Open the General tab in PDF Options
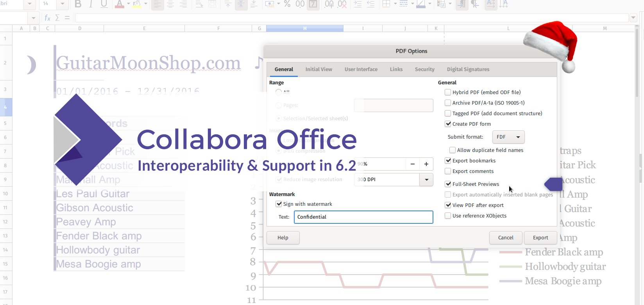 pos(284,69)
